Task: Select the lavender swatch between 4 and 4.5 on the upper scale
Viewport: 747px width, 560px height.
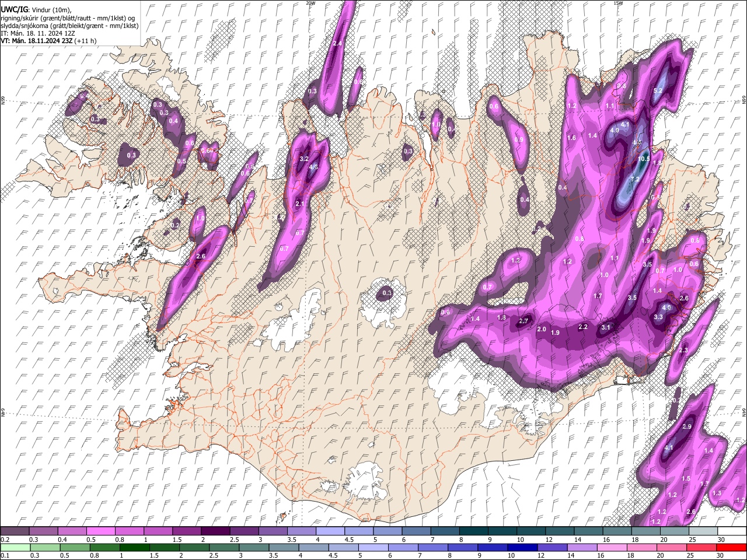Action: [x=330, y=531]
